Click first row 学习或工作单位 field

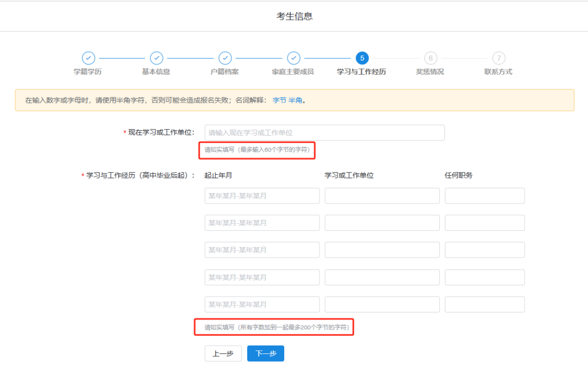click(x=382, y=196)
